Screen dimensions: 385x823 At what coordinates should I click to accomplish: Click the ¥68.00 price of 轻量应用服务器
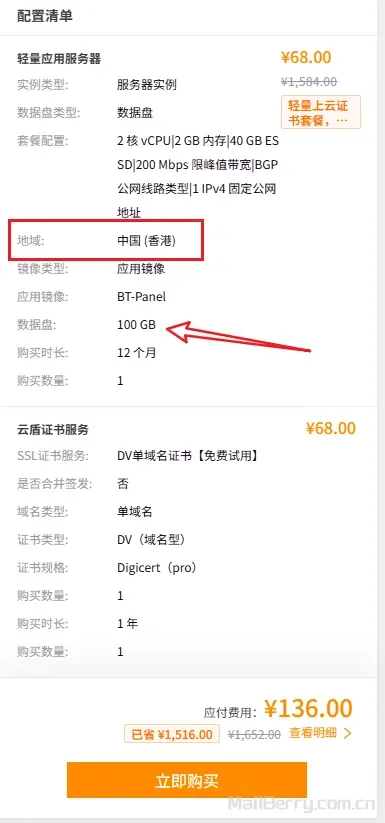coord(306,57)
